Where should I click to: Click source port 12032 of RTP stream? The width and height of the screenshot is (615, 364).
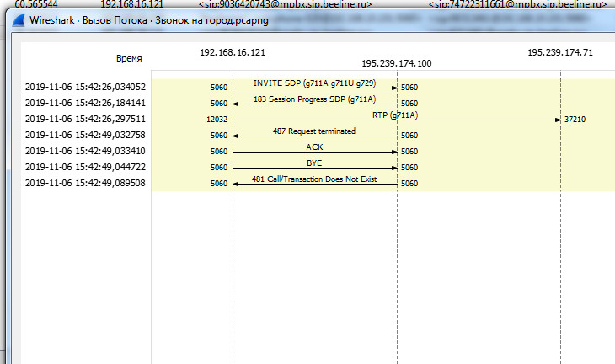217,120
